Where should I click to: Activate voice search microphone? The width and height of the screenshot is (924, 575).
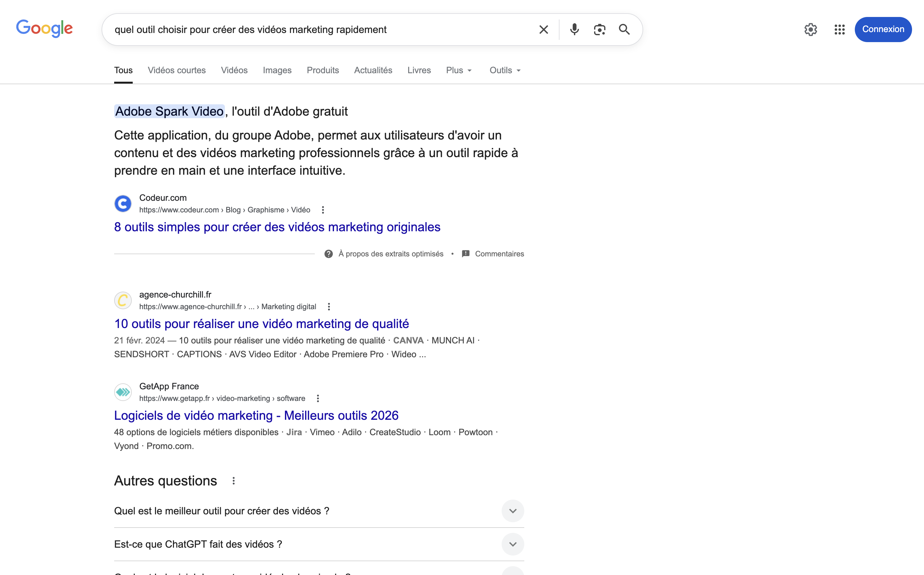point(574,29)
